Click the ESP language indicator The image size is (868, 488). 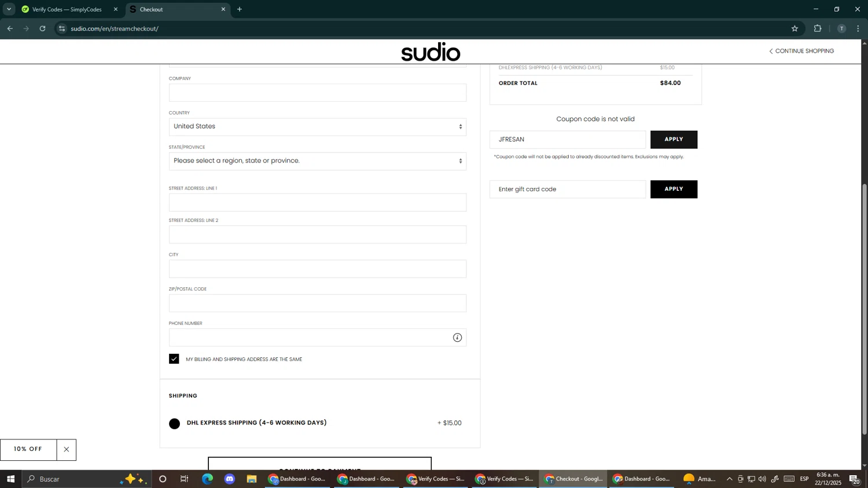pyautogui.click(x=804, y=479)
